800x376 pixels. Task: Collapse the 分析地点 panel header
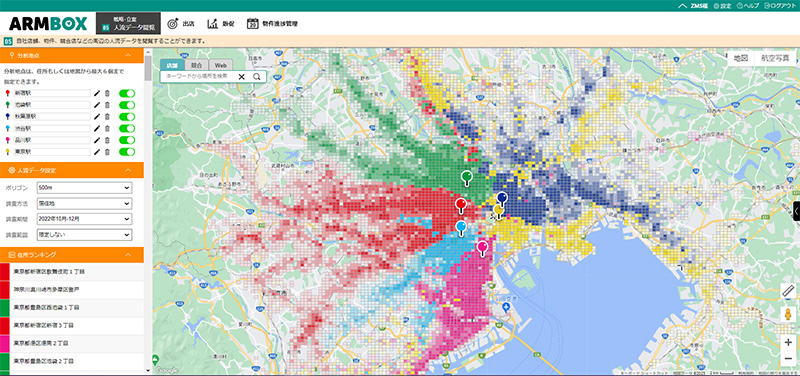pos(72,55)
